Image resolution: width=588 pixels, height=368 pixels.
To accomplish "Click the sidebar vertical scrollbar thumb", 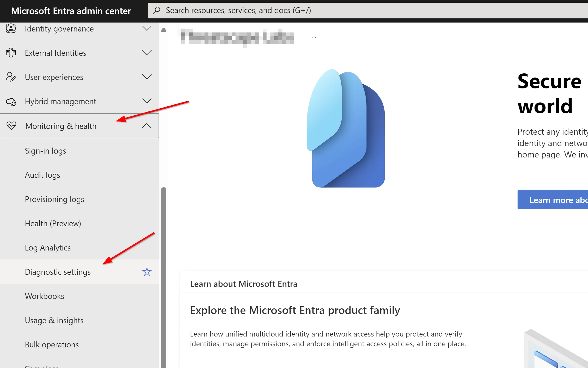I will click(164, 277).
